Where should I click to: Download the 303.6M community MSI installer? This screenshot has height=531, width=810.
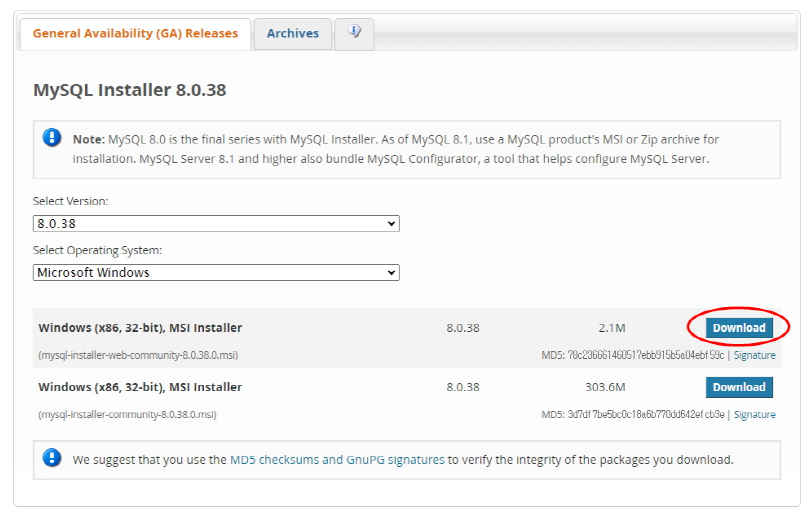coord(739,387)
